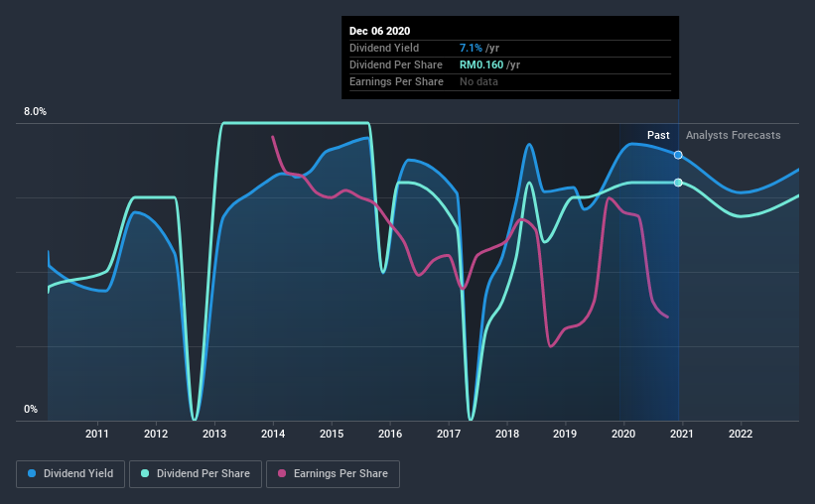The image size is (815, 504).
Task: Click the 8.0% y-axis label
Action: (x=35, y=112)
